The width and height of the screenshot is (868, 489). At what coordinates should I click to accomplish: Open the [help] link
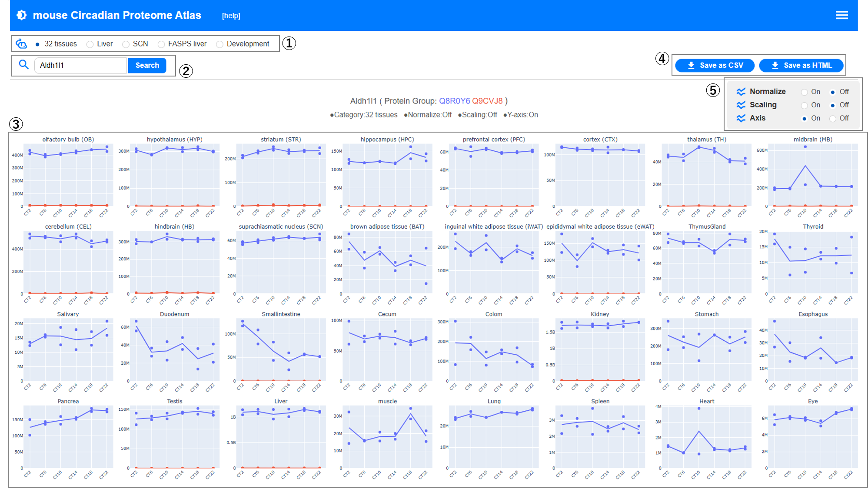coord(231,16)
